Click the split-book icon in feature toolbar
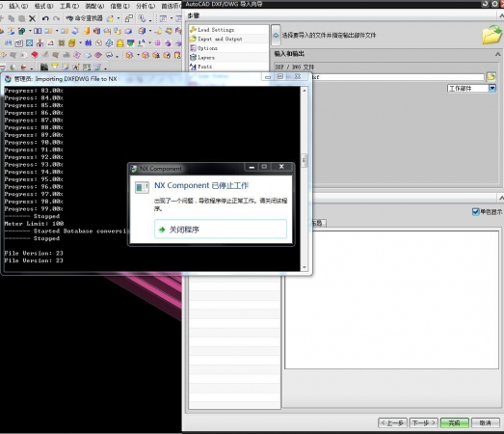The width and height of the screenshot is (504, 434). click(x=38, y=31)
